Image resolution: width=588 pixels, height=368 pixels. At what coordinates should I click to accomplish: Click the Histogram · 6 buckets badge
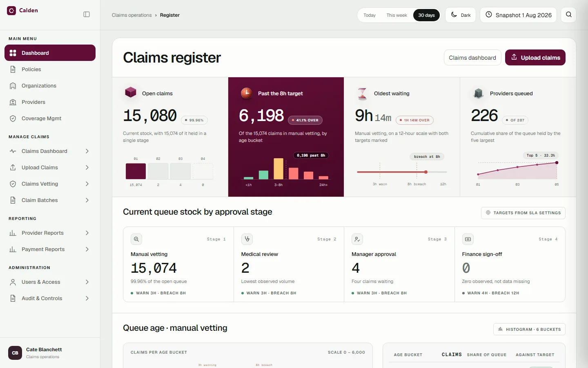tap(529, 330)
